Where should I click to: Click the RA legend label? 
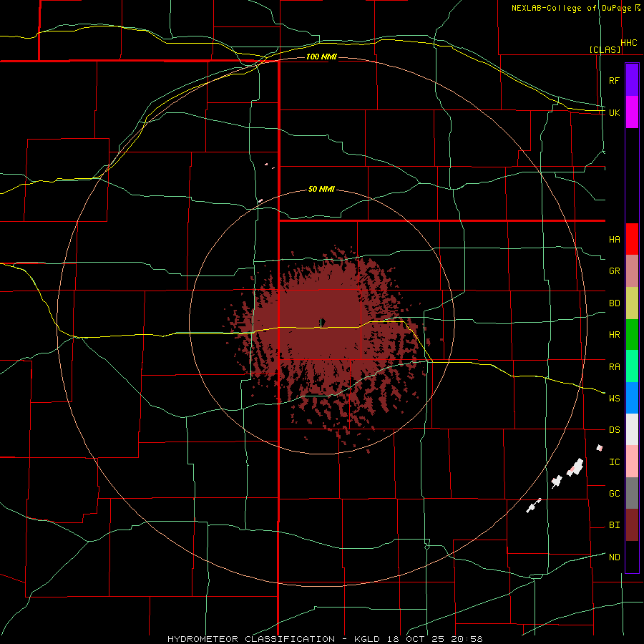614,367
